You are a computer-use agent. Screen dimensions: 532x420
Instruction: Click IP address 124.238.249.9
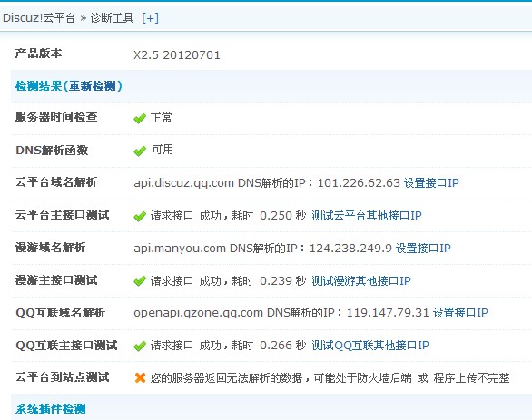[x=350, y=249]
